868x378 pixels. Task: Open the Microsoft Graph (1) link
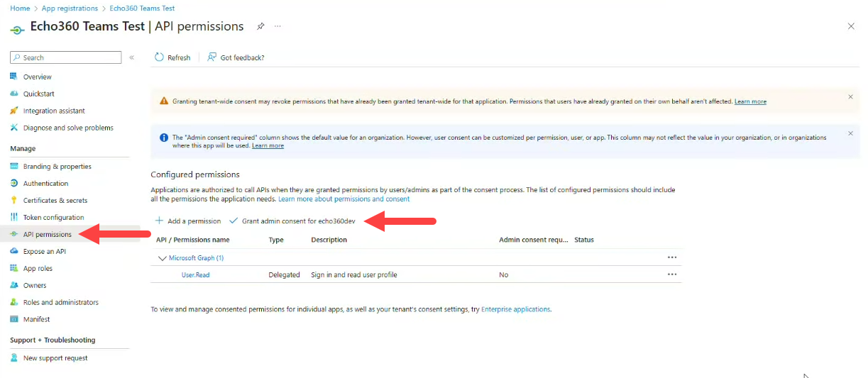point(196,258)
